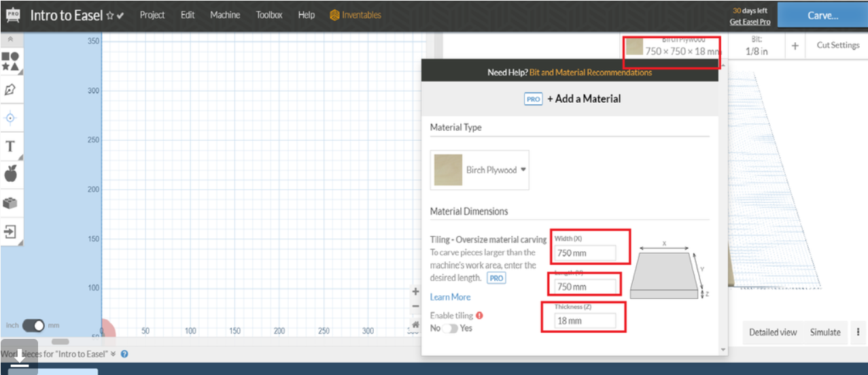This screenshot has height=375, width=868.
Task: Select the Pen drawing tool
Action: (10, 89)
